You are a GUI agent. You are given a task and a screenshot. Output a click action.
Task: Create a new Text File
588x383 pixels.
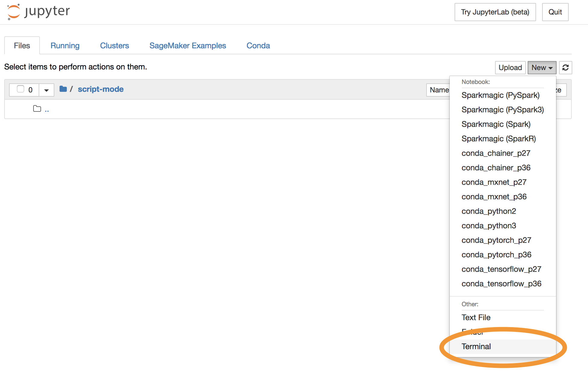click(x=503, y=317)
